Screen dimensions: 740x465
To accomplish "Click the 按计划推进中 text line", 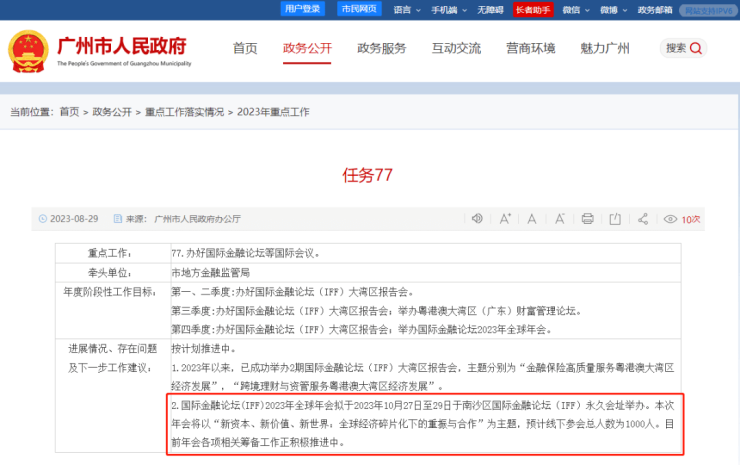I will [203, 349].
